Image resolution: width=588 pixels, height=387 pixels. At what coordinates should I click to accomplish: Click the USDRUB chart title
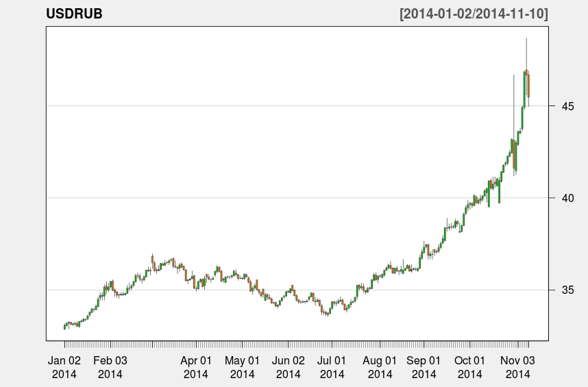[74, 14]
